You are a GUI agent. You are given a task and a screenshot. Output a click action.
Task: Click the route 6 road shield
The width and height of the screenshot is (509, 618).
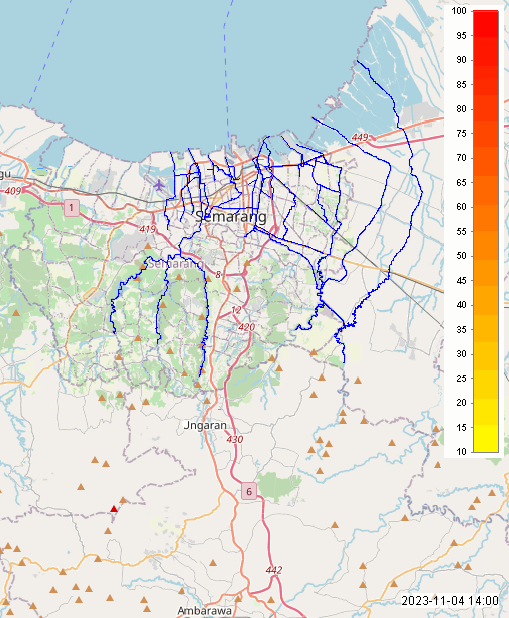point(249,491)
